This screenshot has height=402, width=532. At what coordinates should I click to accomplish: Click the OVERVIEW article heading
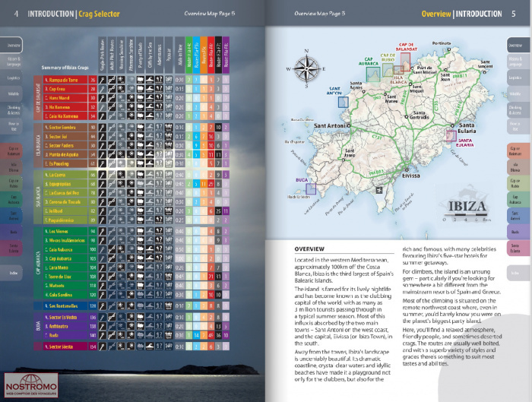[x=309, y=249]
